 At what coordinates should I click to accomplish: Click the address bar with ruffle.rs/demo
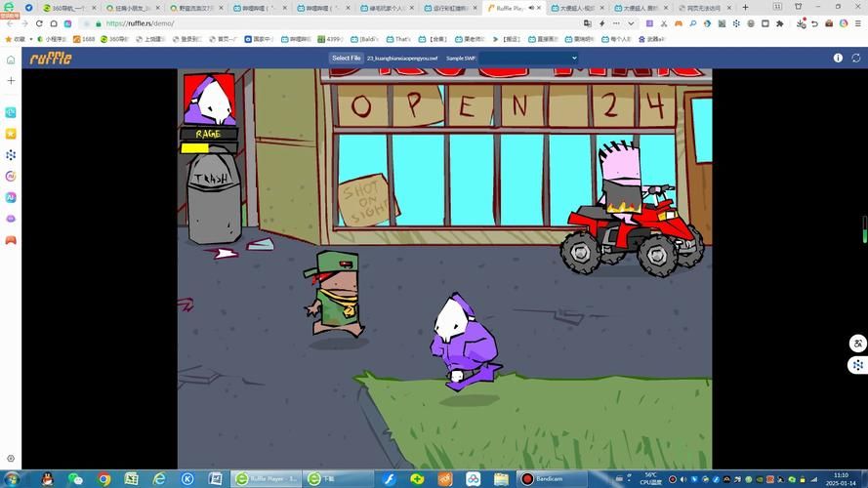click(x=332, y=23)
